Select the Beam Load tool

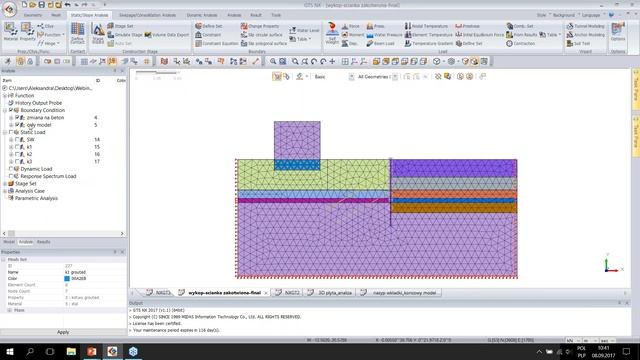[x=380, y=43]
